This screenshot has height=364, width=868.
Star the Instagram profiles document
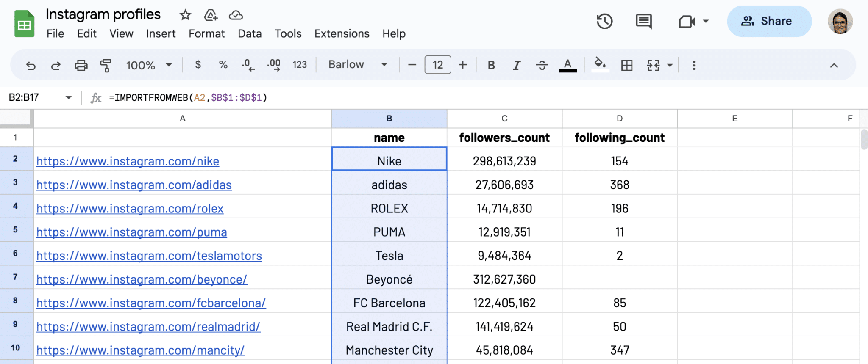(185, 15)
